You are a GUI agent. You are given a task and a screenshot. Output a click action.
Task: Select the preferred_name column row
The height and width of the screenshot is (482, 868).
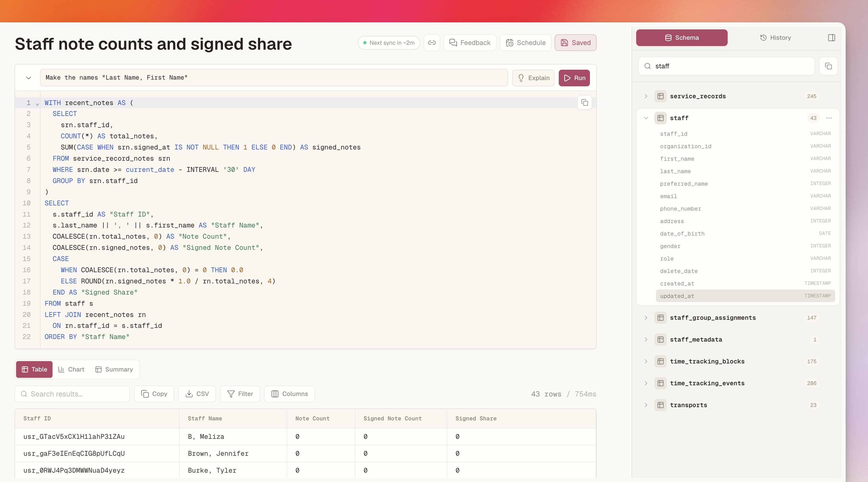745,184
